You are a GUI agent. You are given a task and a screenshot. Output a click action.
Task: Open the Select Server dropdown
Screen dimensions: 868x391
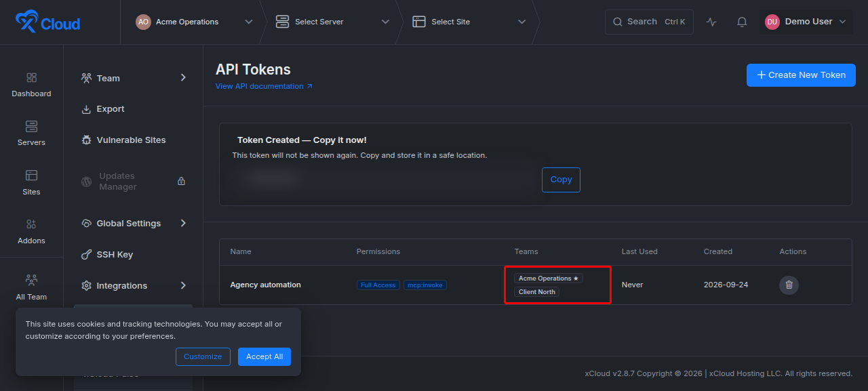tap(333, 22)
